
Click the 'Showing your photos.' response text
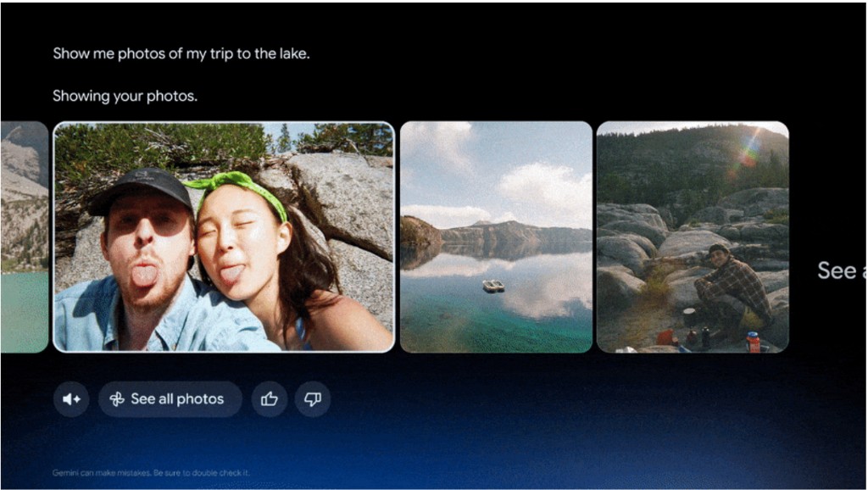click(x=125, y=96)
